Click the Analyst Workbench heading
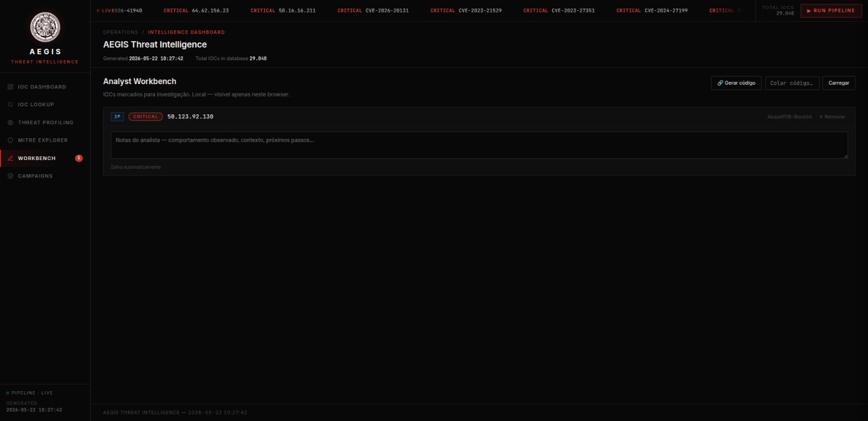 click(x=139, y=81)
